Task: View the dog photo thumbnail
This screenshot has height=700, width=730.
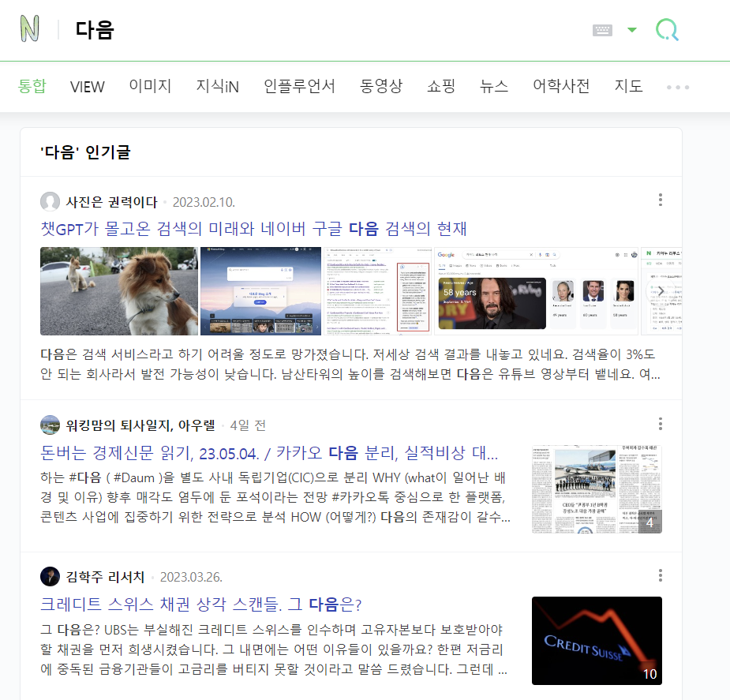Action: click(x=119, y=291)
